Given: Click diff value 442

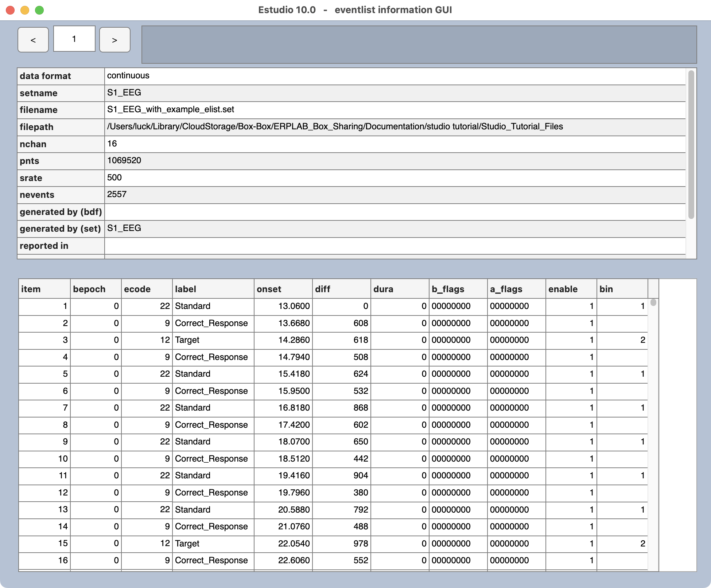Looking at the screenshot, I should pos(361,459).
